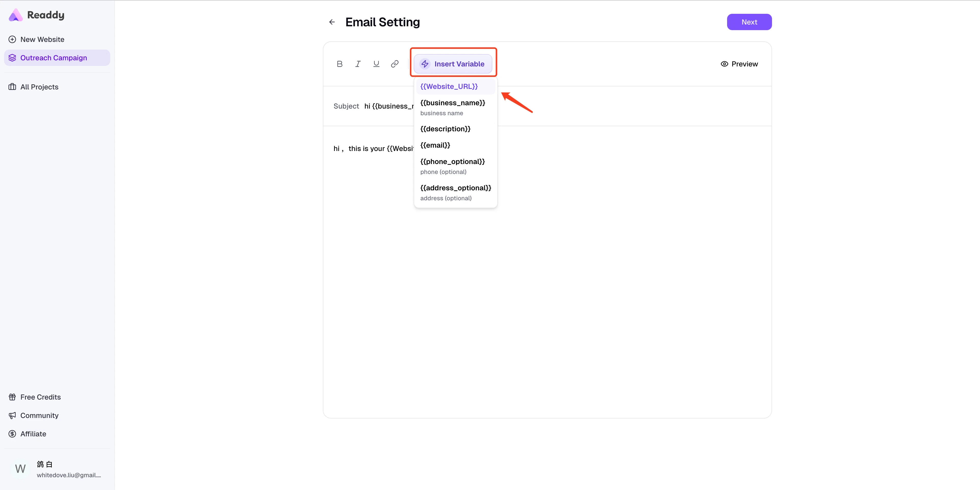Switch to the Outreach Campaign section

[x=54, y=57]
